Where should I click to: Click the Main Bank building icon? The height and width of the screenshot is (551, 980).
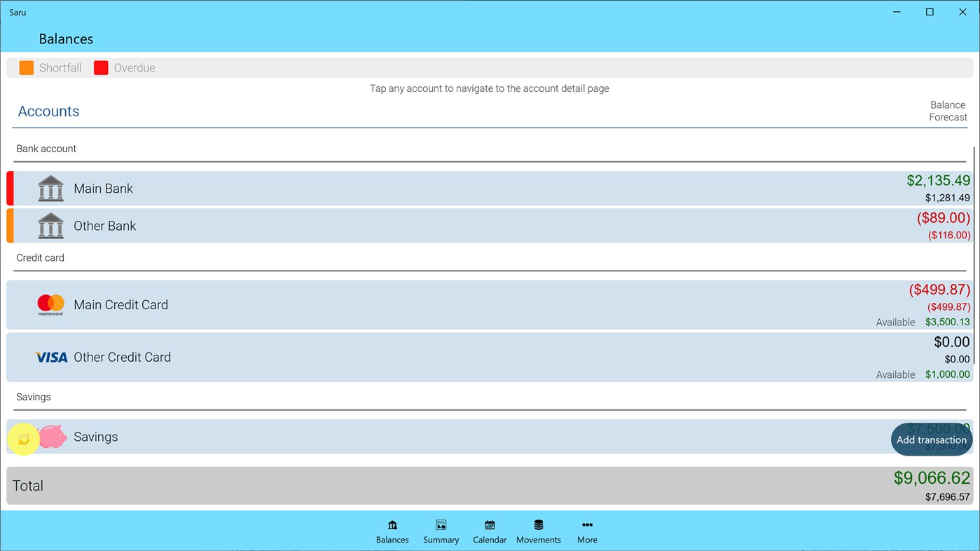[50, 188]
